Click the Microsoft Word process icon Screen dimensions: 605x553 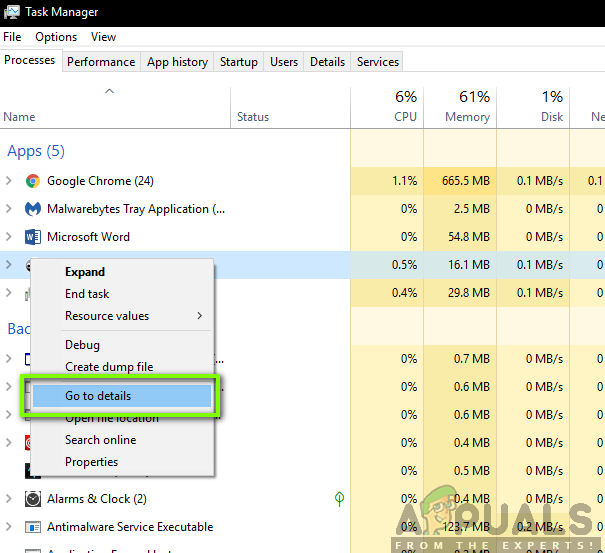33,237
